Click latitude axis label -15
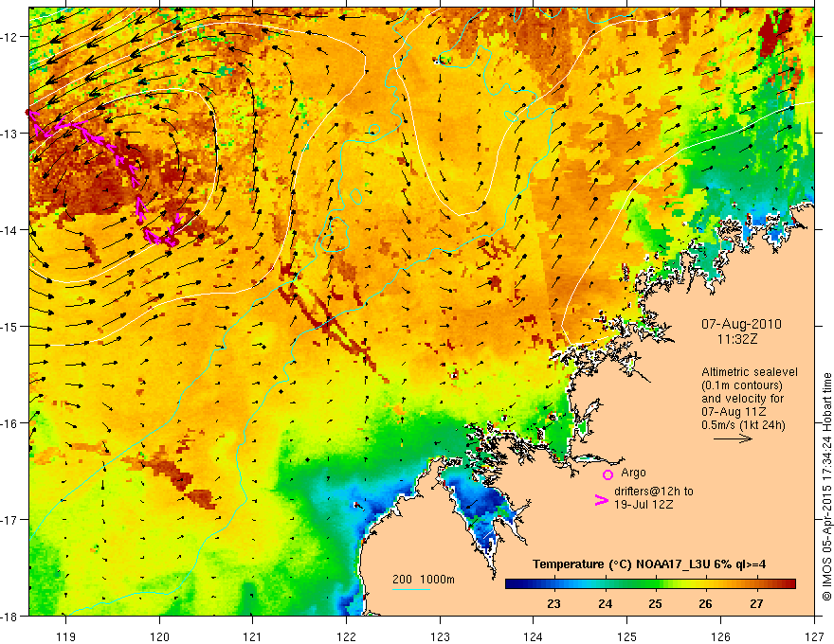Screen dimensions: 834x644 click(9, 326)
